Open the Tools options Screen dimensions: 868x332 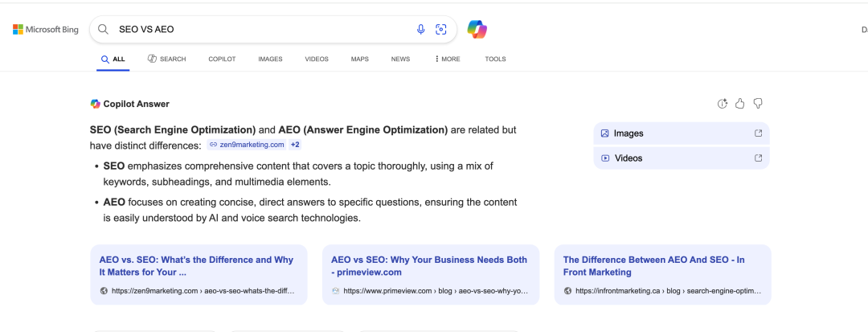[x=495, y=59]
